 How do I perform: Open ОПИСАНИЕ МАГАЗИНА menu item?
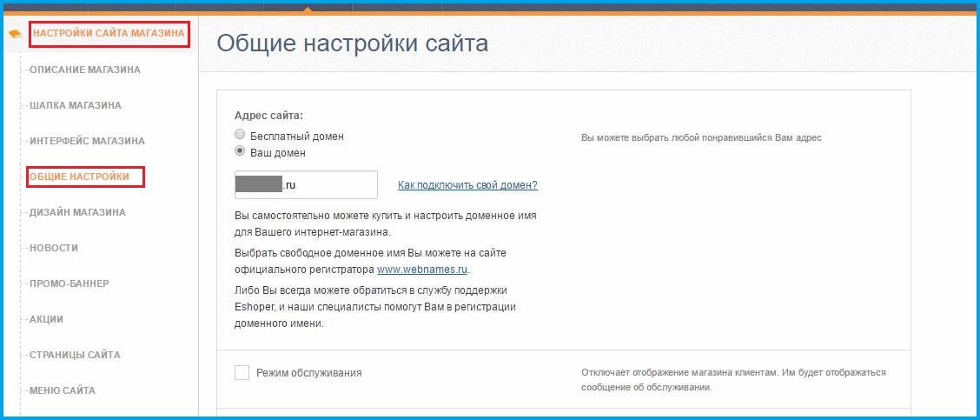85,70
